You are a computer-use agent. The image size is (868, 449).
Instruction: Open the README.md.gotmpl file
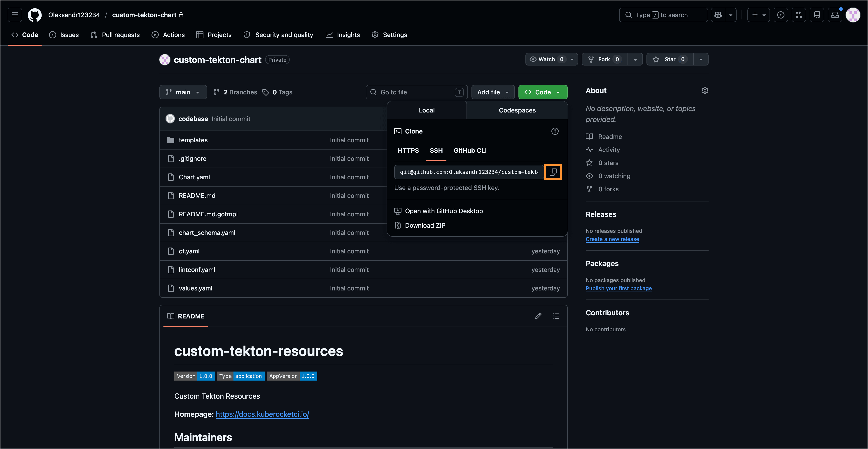(x=208, y=214)
